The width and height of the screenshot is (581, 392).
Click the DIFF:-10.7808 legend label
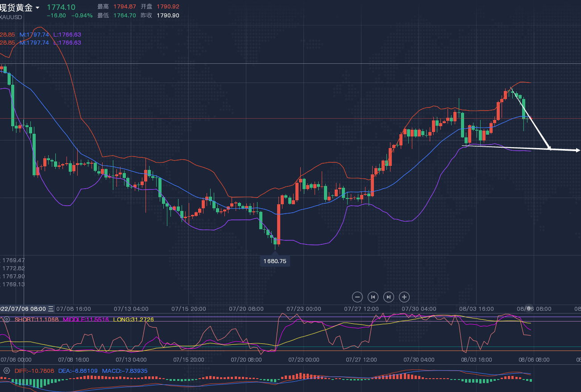click(34, 371)
